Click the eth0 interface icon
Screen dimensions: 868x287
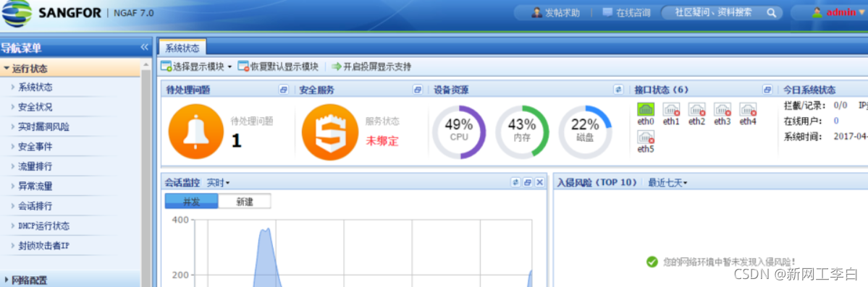646,109
